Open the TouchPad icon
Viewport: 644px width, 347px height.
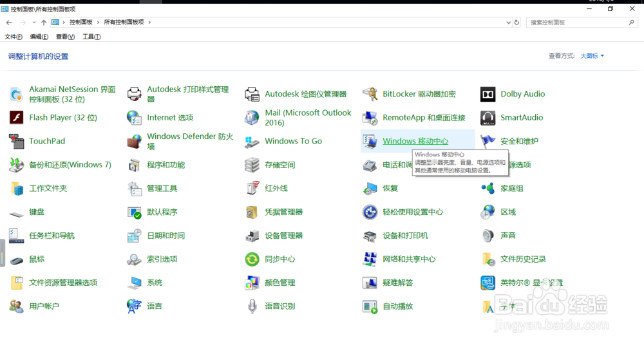coord(17,141)
